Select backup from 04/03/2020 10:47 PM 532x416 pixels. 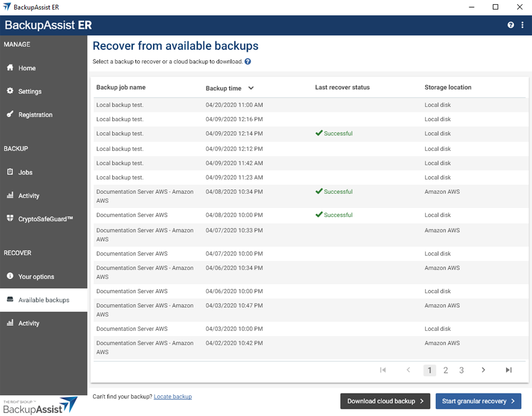(x=311, y=310)
